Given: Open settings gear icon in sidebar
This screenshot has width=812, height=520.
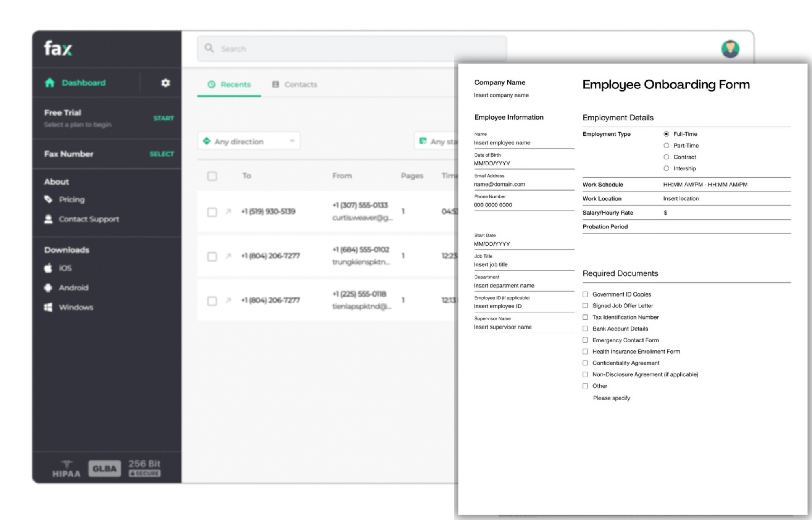Looking at the screenshot, I should [165, 83].
